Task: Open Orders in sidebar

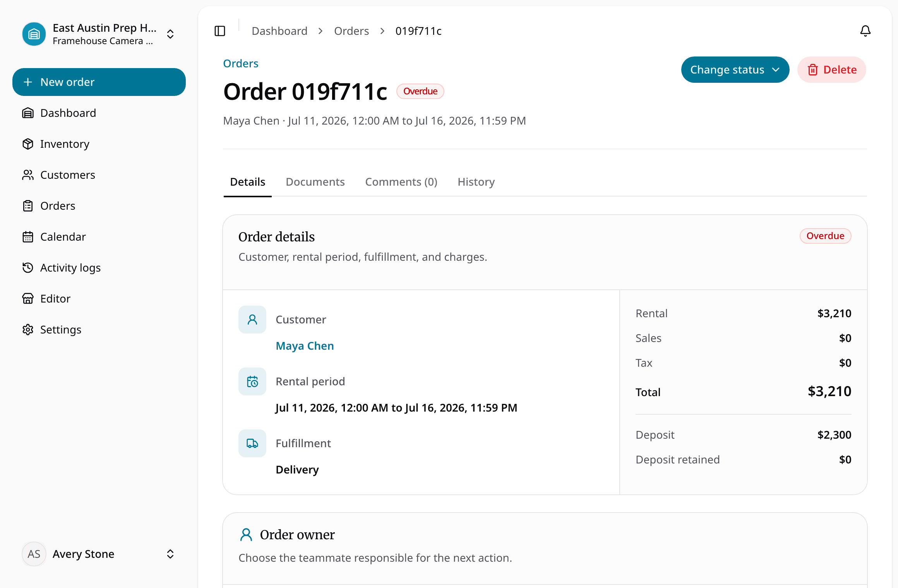Action: click(99, 206)
